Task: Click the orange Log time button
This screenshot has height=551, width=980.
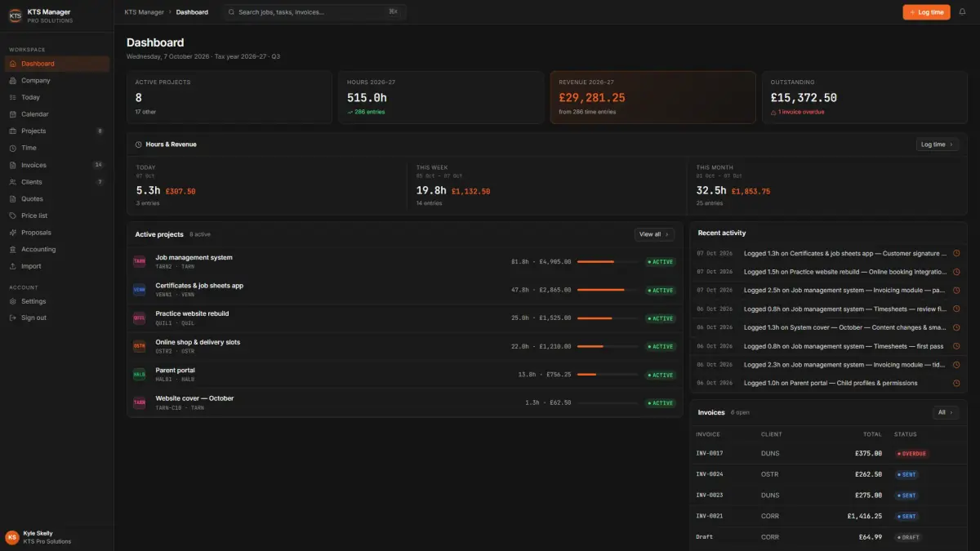Action: tap(927, 12)
